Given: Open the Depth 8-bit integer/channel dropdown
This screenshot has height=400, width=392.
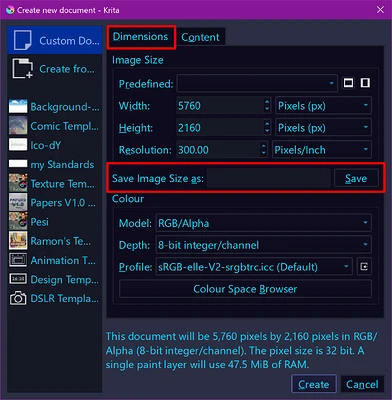Looking at the screenshot, I should [263, 245].
